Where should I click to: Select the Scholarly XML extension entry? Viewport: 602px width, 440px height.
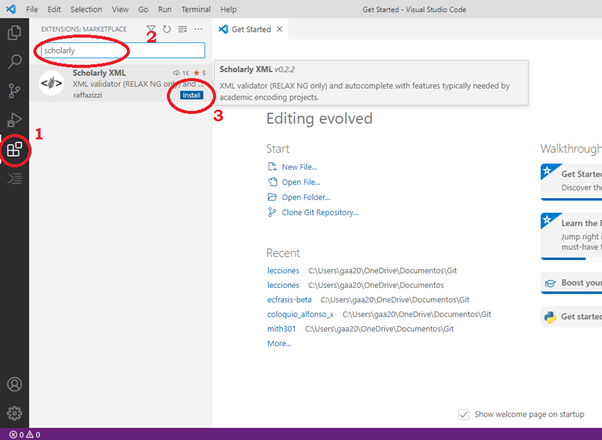[x=121, y=83]
